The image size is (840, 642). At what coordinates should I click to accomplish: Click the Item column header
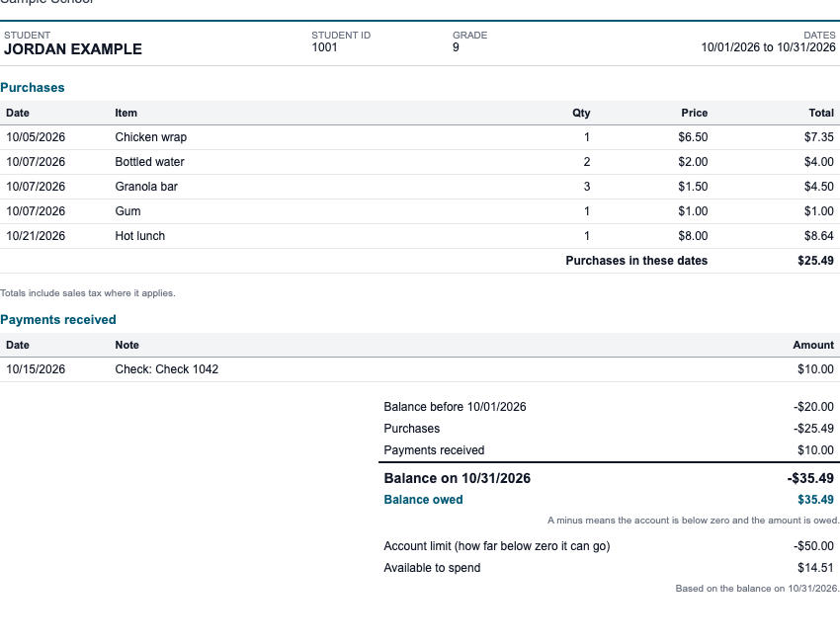click(x=126, y=113)
